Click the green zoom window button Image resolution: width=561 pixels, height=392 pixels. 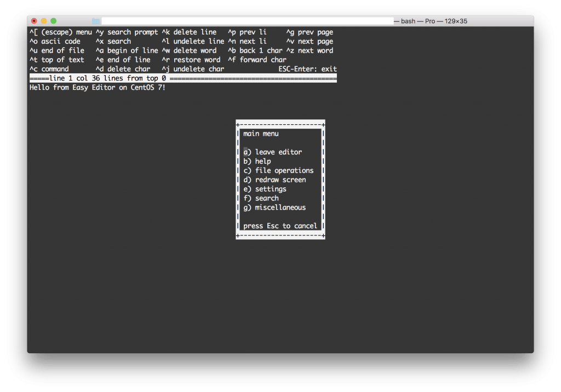coord(54,21)
